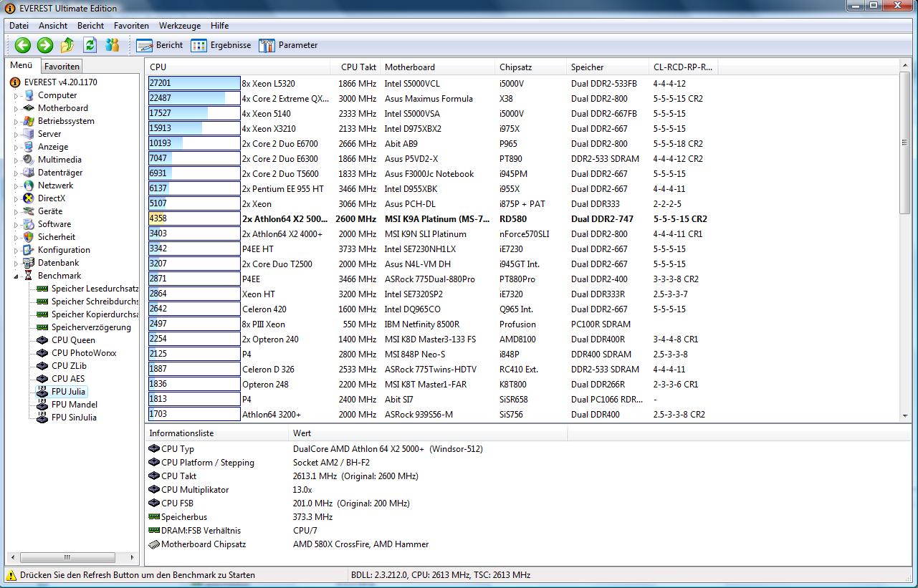Select Speicher Schreibdurchsatz benchmark
This screenshot has height=588, width=918.
point(87,302)
